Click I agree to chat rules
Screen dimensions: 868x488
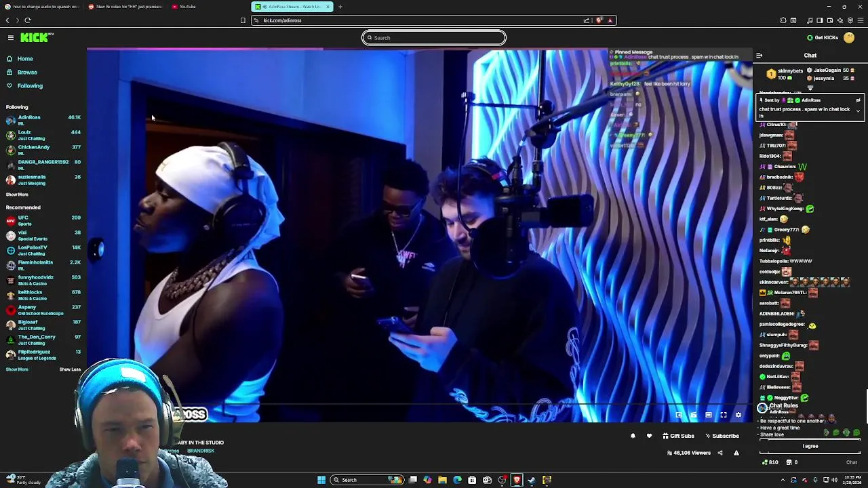[x=810, y=446]
